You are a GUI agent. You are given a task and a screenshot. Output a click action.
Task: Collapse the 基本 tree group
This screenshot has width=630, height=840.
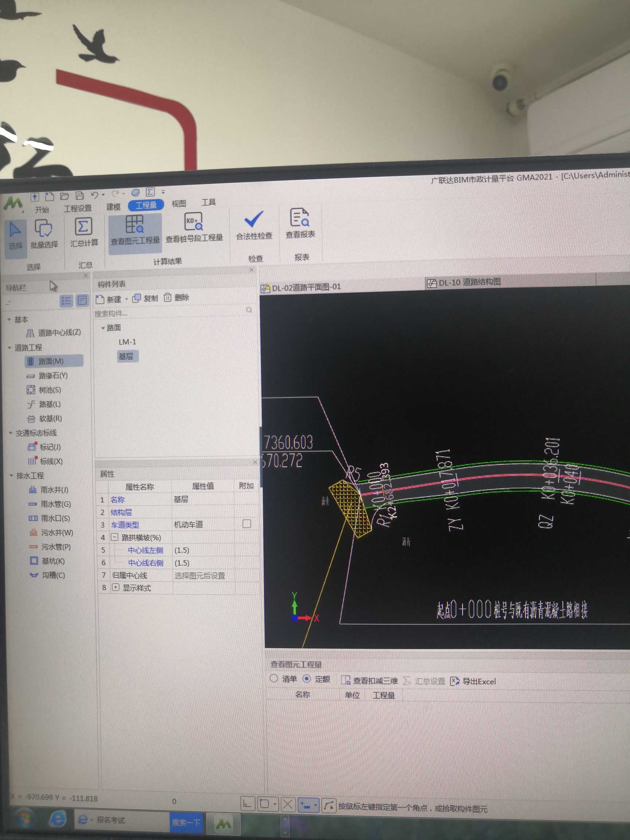click(x=9, y=320)
